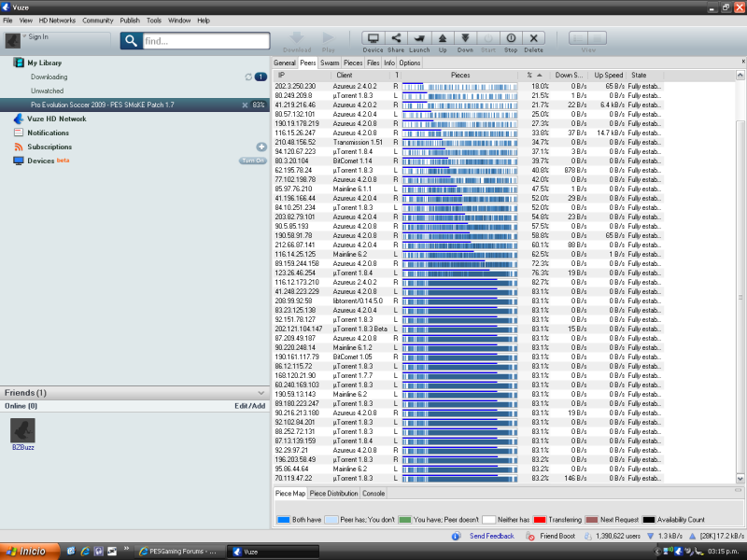The image size is (747, 560).
Task: Open the Publish menu
Action: [x=130, y=21]
